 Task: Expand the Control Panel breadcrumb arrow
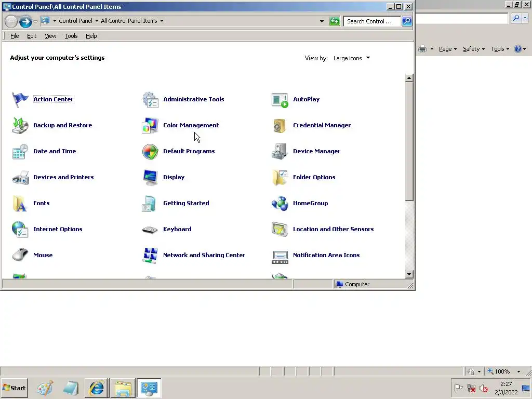pos(97,21)
